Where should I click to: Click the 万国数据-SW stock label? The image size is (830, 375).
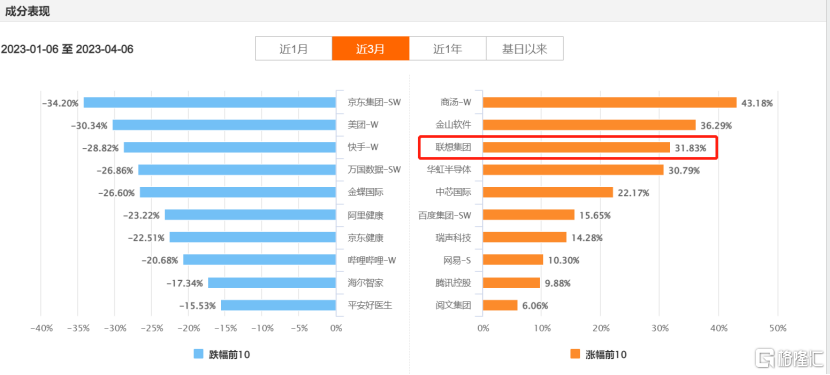(374, 170)
